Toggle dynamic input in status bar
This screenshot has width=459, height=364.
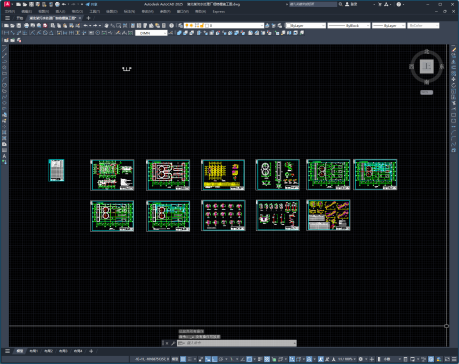coord(208,360)
